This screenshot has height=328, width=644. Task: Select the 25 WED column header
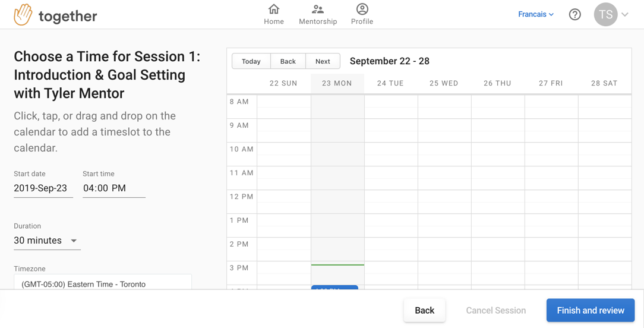click(x=444, y=83)
